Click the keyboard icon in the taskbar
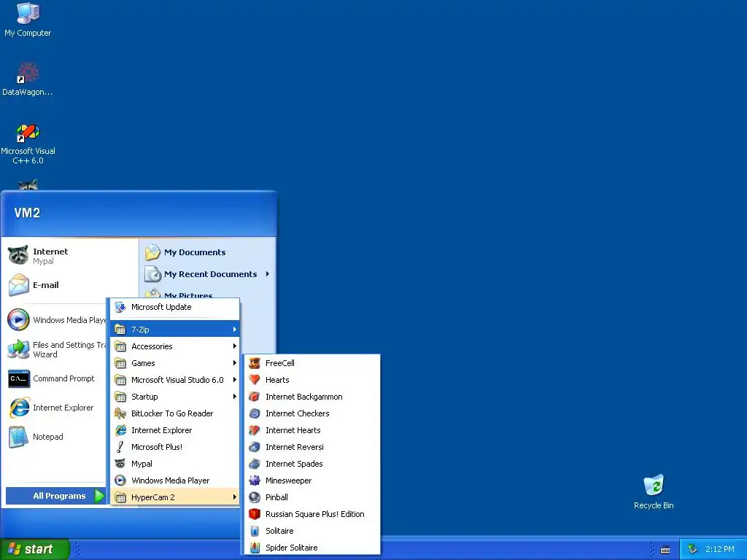The width and height of the screenshot is (747, 560). 665,550
